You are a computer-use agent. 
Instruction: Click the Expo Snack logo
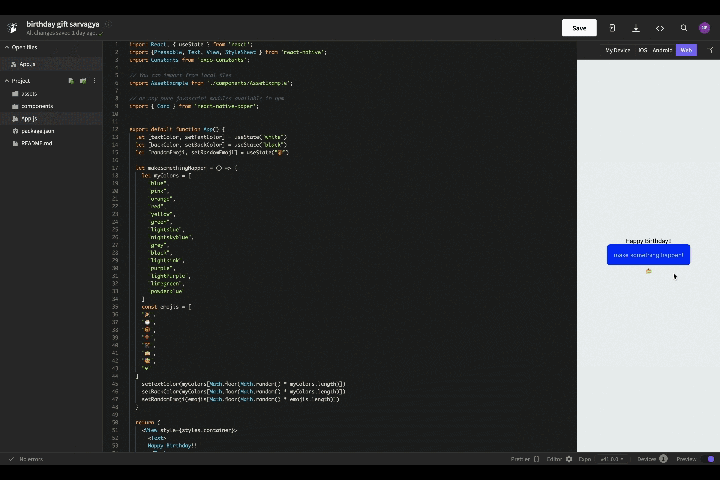pos(13,28)
